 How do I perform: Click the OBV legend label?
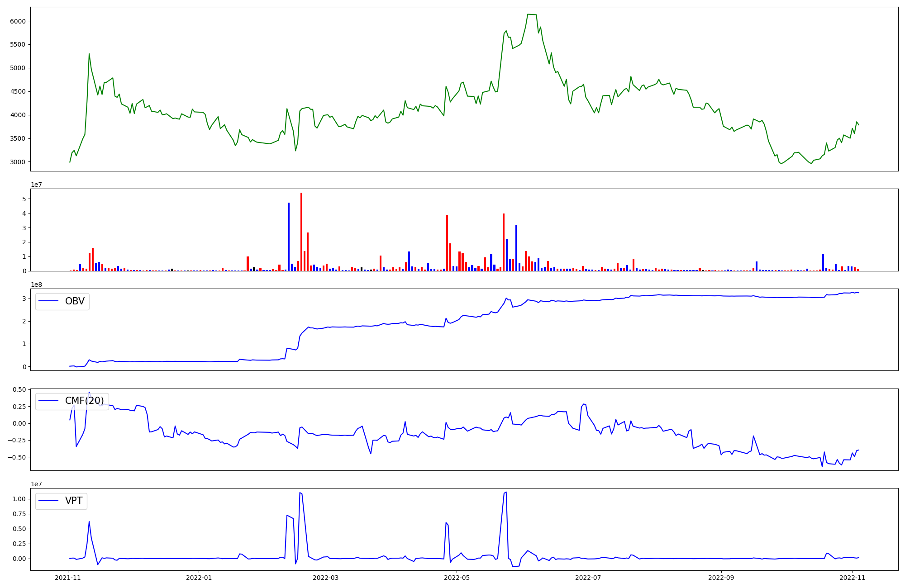[75, 301]
